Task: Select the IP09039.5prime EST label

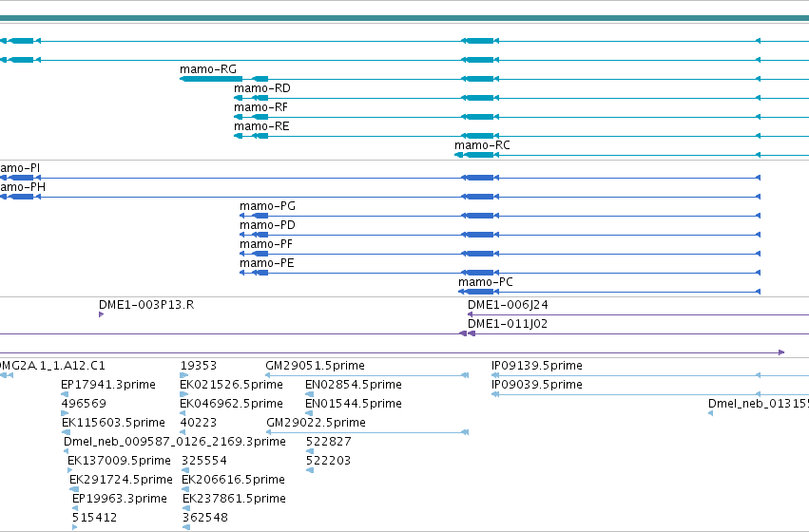Action: coord(536,385)
